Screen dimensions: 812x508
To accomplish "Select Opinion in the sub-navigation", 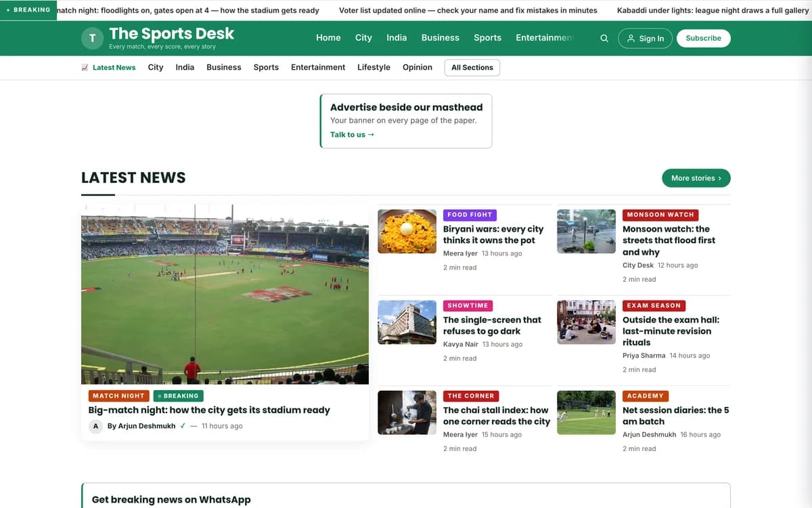I will (418, 67).
